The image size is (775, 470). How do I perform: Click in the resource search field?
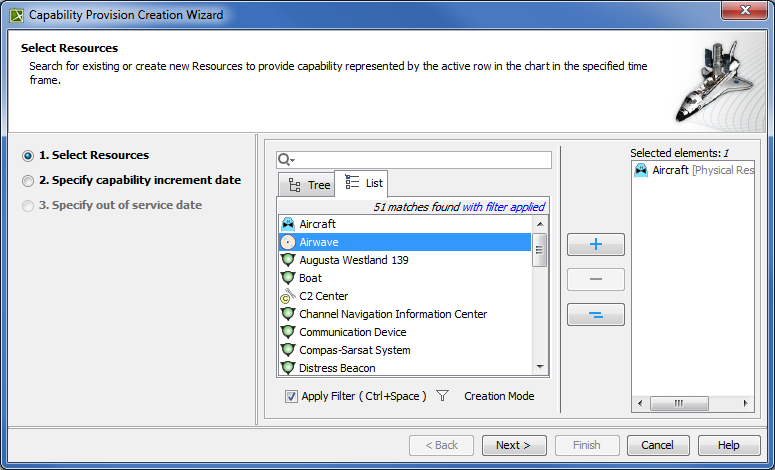414,160
